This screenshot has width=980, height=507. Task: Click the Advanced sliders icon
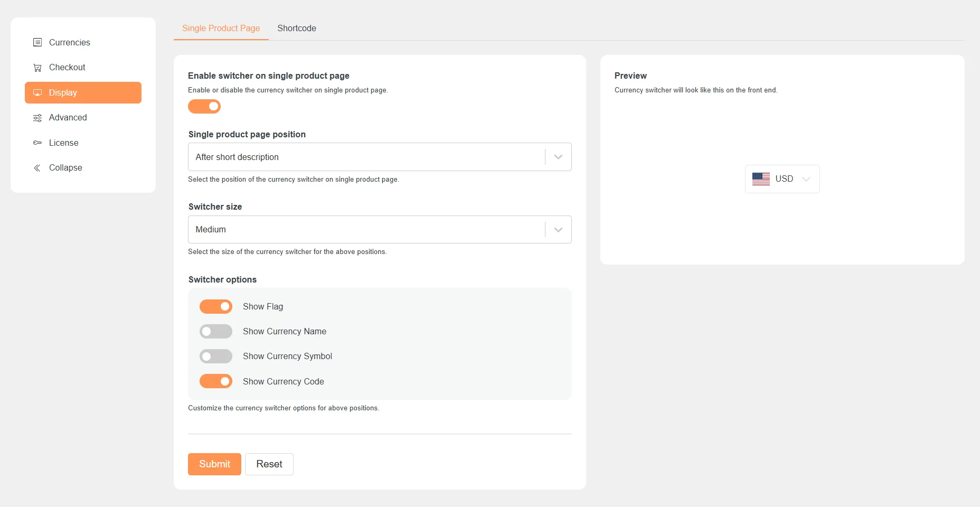tap(37, 118)
